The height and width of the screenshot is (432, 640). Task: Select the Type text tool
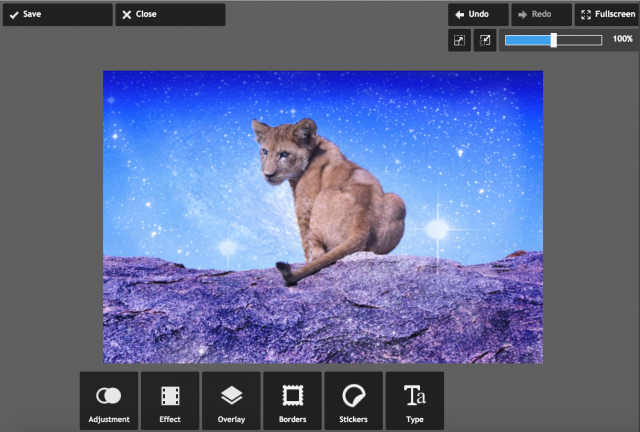(415, 401)
